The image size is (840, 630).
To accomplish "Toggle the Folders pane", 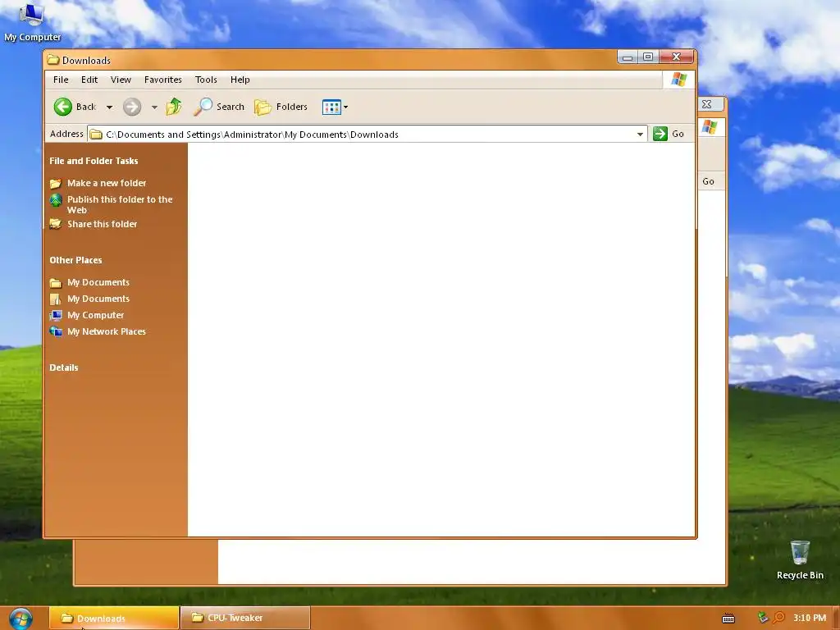I will (x=281, y=107).
